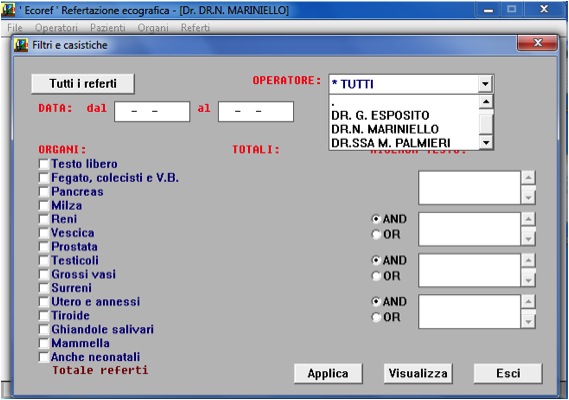Click the third search text box
The height and width of the screenshot is (400, 569).
(470, 270)
